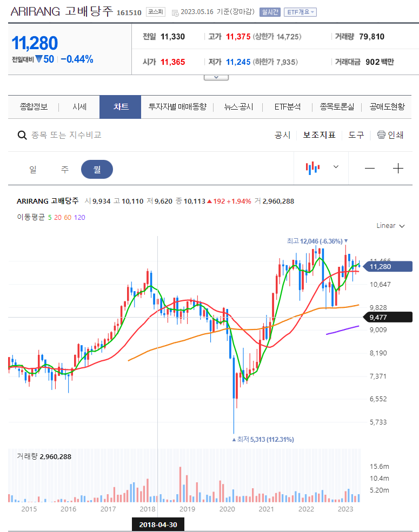Click the 5 moving average legend
419x532 pixels.
(50, 218)
